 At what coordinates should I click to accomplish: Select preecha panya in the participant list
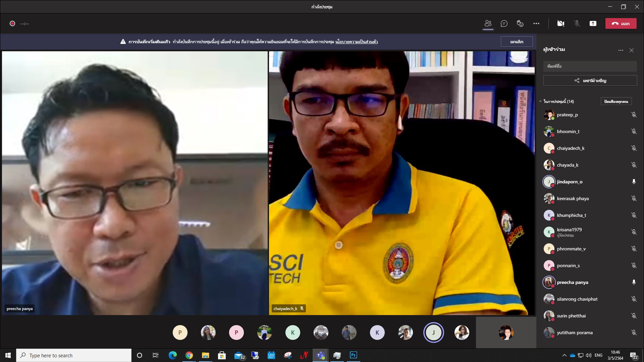click(x=572, y=282)
